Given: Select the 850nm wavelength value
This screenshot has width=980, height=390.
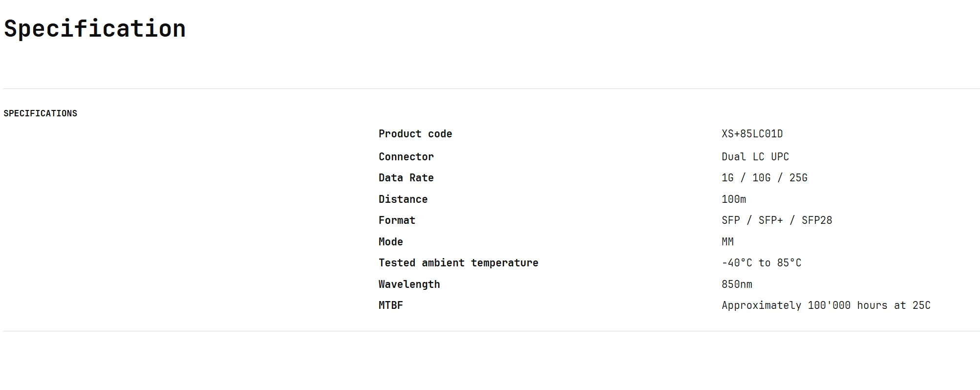Looking at the screenshot, I should tap(737, 284).
